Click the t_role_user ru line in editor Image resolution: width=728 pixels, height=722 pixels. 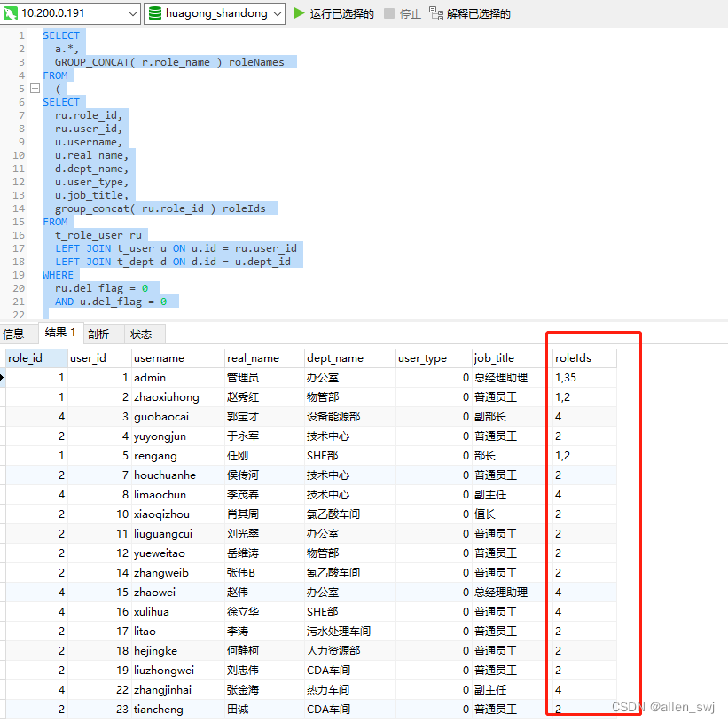point(98,235)
